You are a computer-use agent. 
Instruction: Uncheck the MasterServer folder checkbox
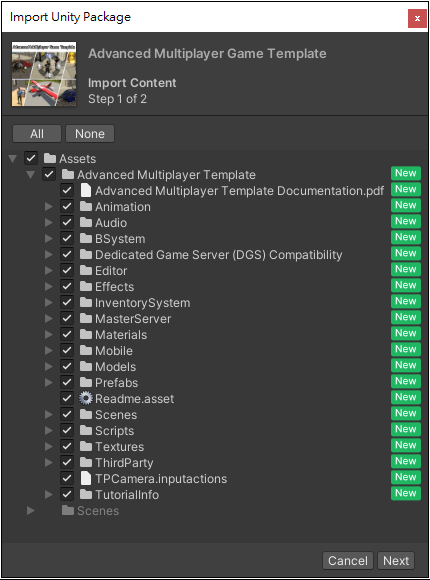tap(67, 318)
